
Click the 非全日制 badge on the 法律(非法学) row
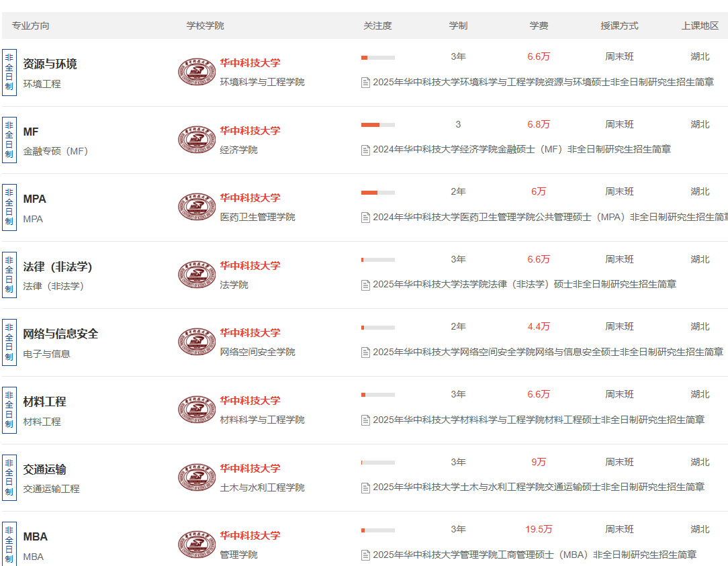9,275
